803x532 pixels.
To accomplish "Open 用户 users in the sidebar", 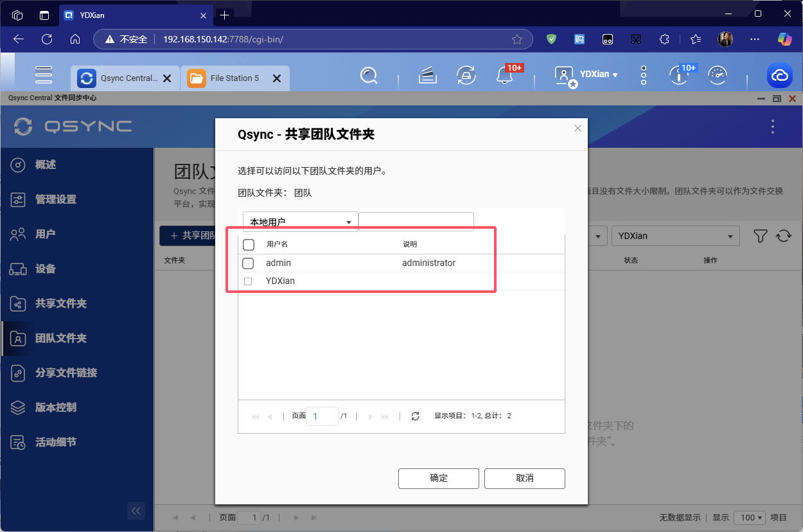I will 77,235.
